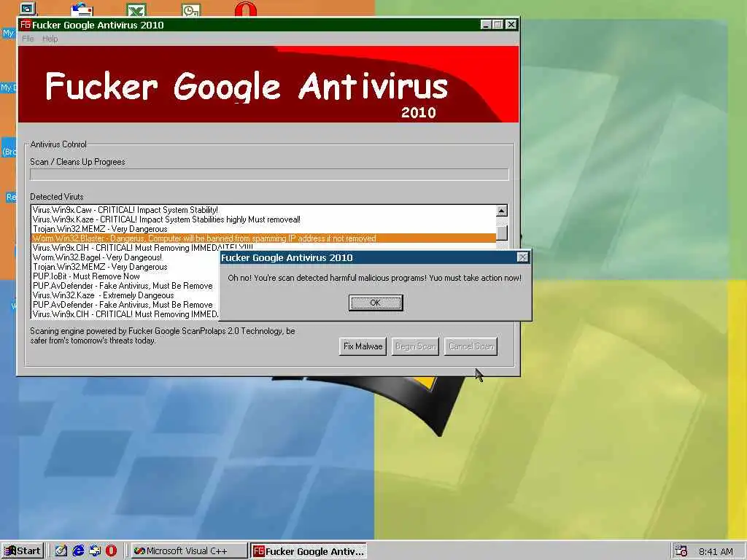The width and height of the screenshot is (747, 560).
Task: Click the Outlook Express quick launch icon
Action: click(95, 551)
